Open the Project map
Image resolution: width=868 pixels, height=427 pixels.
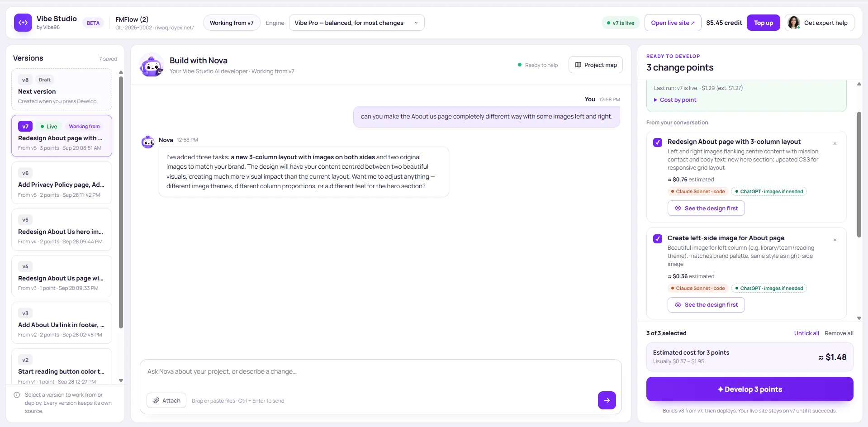coord(595,65)
